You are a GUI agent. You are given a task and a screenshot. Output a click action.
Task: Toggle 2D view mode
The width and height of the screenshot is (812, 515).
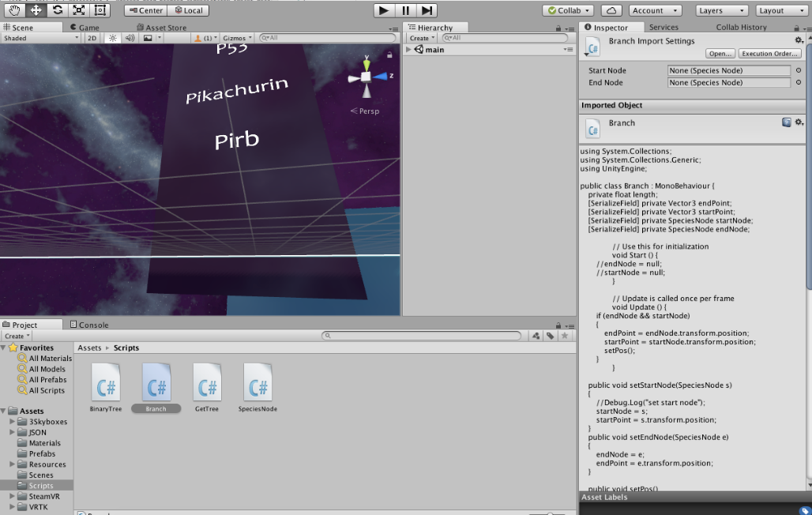point(92,38)
